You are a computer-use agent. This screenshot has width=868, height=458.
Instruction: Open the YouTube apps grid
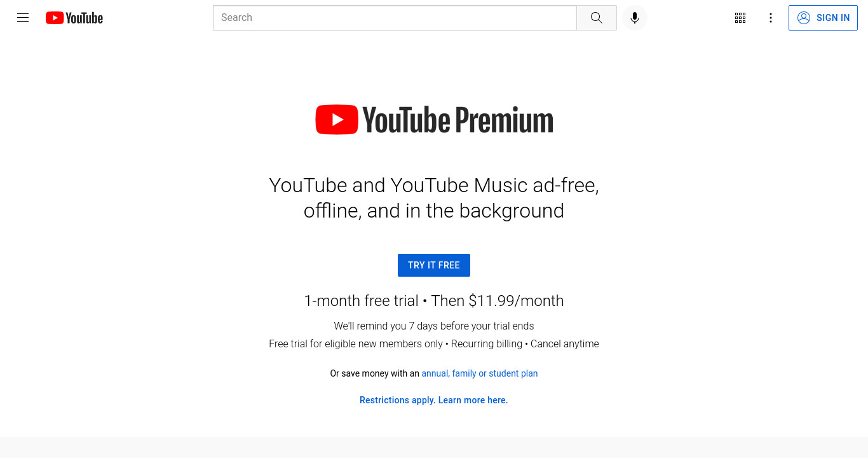coord(740,18)
